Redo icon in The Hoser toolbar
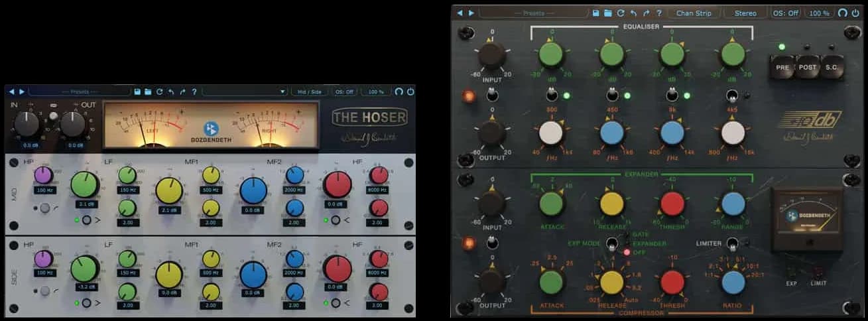 coord(182,92)
